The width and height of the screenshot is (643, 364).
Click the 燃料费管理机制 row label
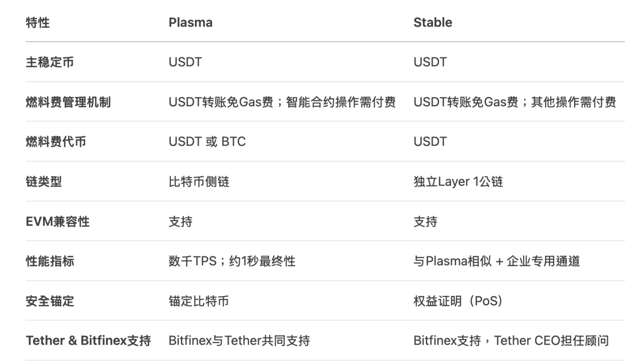point(68,102)
